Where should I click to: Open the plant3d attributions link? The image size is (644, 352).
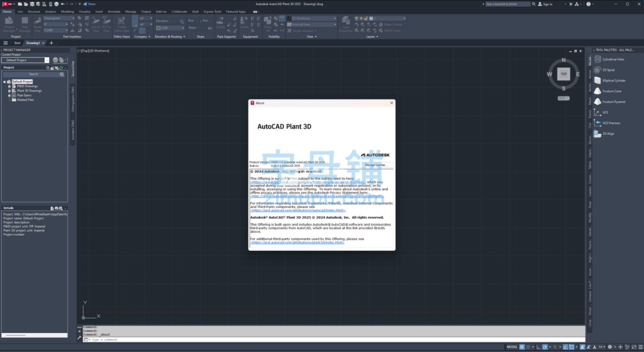[297, 243]
